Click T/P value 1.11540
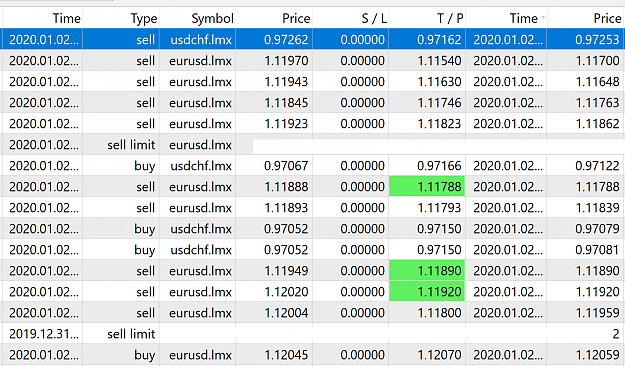 [439, 61]
